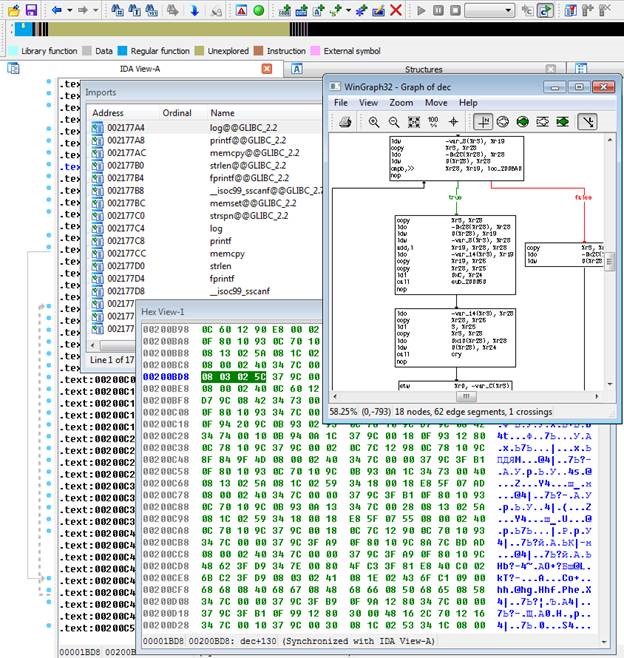The image size is (624, 658).
Task: Click the green circle toolbar icon
Action: click(x=259, y=10)
